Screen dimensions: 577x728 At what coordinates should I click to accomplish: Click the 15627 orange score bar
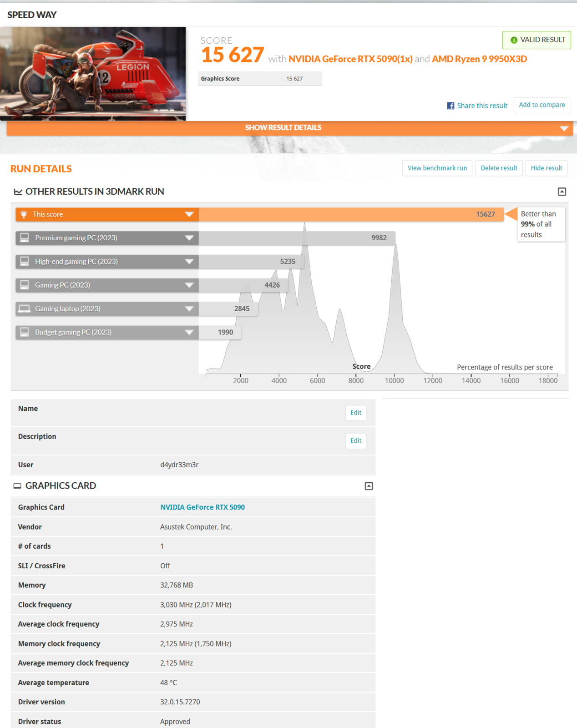351,214
